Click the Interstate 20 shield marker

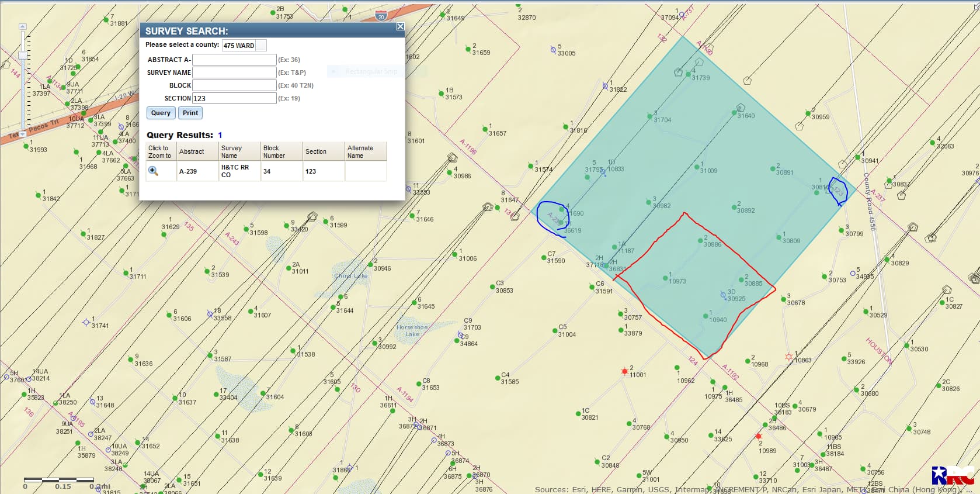click(x=381, y=16)
